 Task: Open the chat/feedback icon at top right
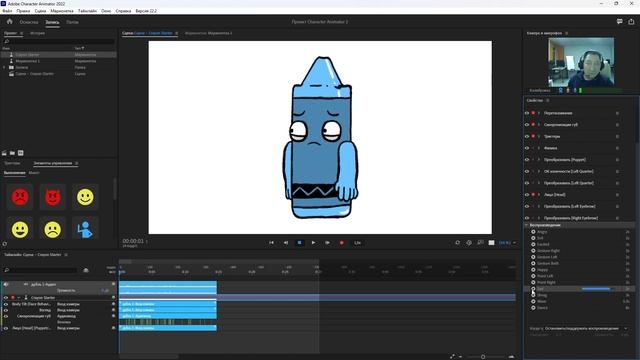tap(620, 22)
